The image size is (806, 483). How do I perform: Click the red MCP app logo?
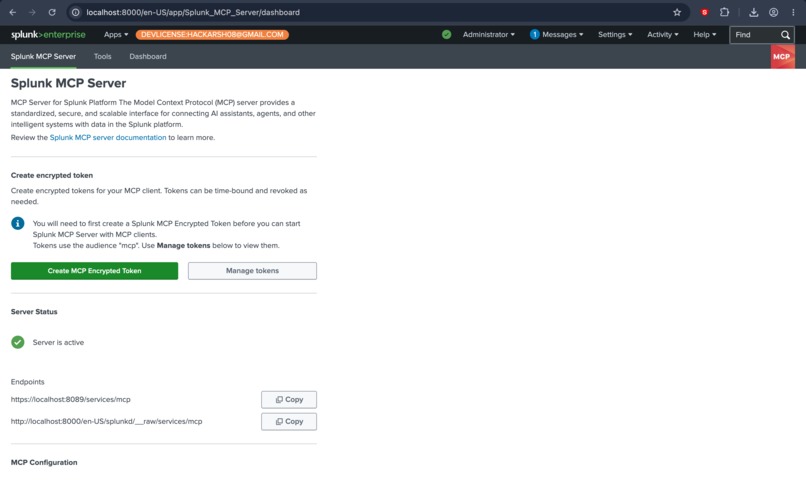[x=782, y=57]
